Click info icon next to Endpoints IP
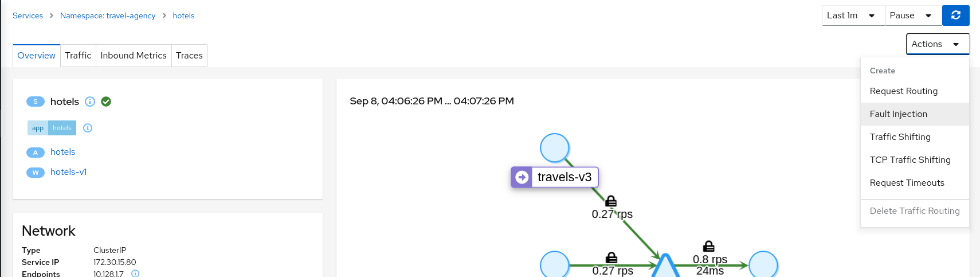980x277 pixels. click(x=135, y=274)
